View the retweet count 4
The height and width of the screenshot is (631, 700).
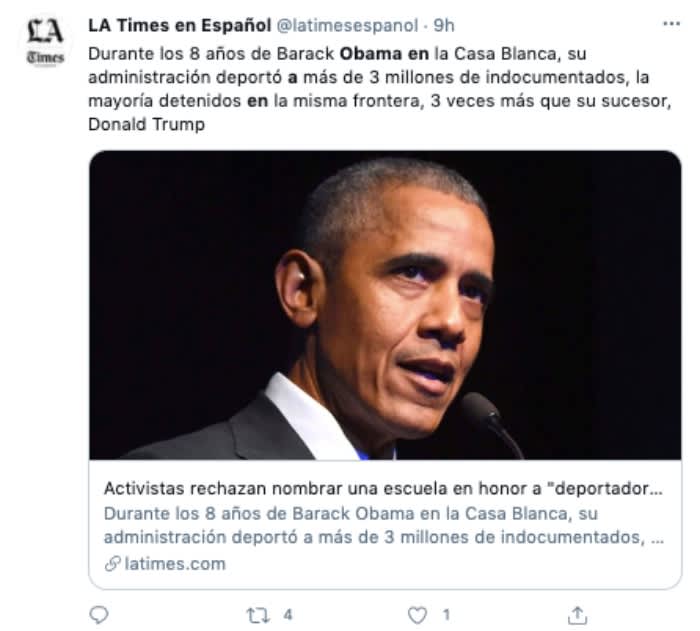coord(288,615)
